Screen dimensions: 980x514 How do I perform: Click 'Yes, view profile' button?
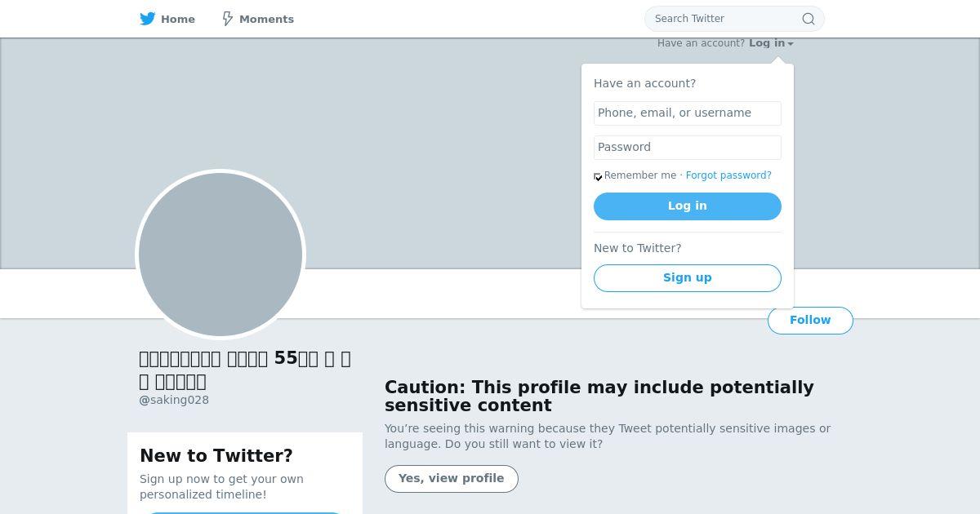(x=451, y=478)
